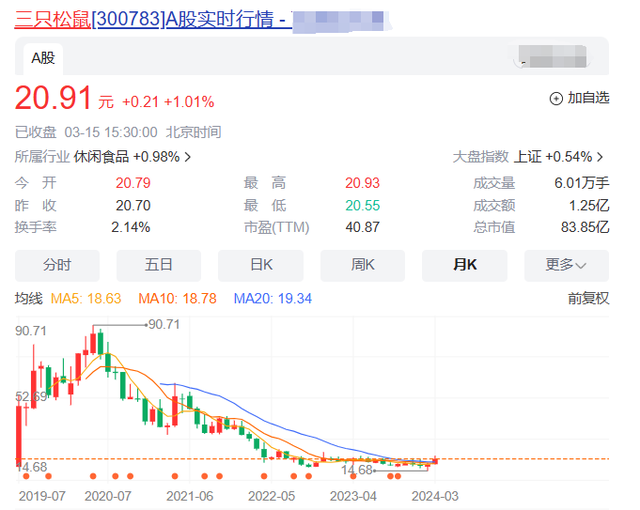Click the 总市值 value 83.85亿
The height and width of the screenshot is (510, 640).
click(585, 227)
